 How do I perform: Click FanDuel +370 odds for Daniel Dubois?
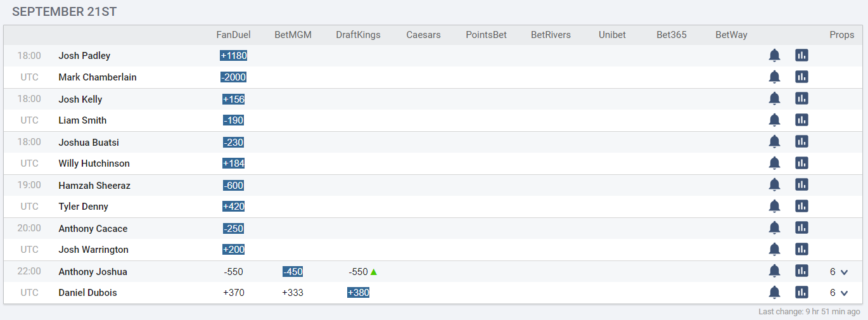pyautogui.click(x=234, y=293)
